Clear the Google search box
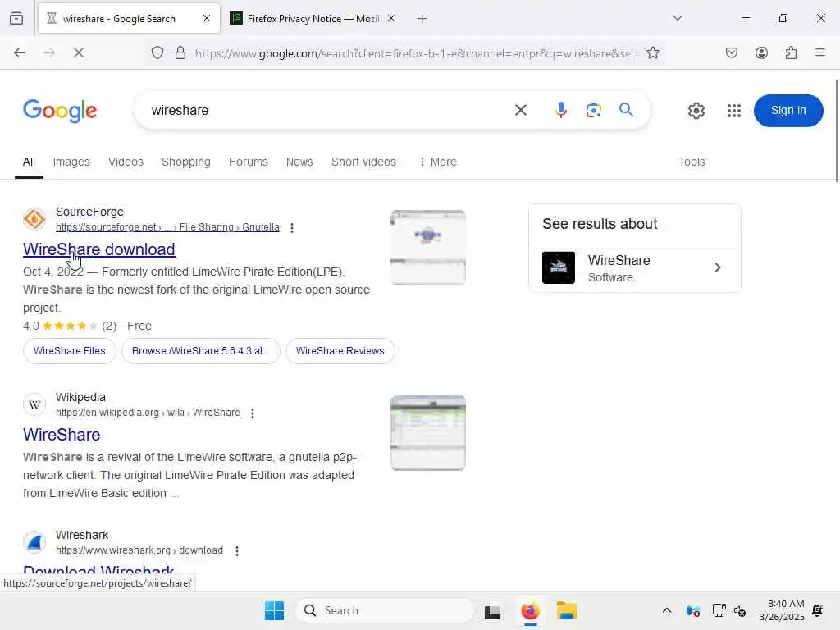 (x=521, y=111)
